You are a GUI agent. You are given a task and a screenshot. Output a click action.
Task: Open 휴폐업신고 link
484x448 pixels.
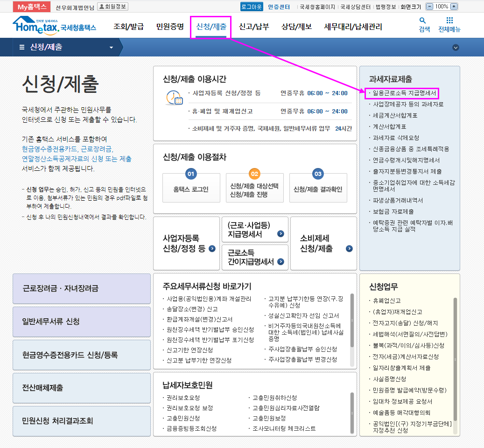coord(387,301)
